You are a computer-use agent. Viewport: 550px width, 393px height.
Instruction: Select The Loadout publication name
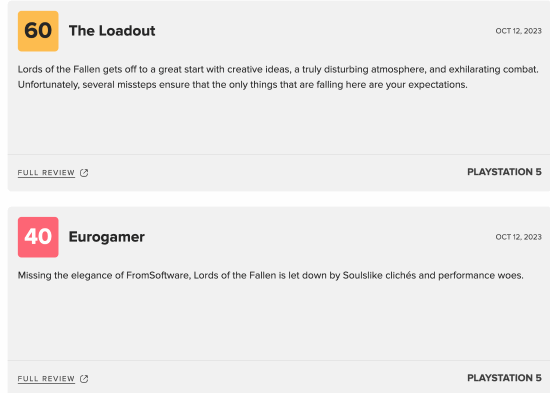point(112,31)
